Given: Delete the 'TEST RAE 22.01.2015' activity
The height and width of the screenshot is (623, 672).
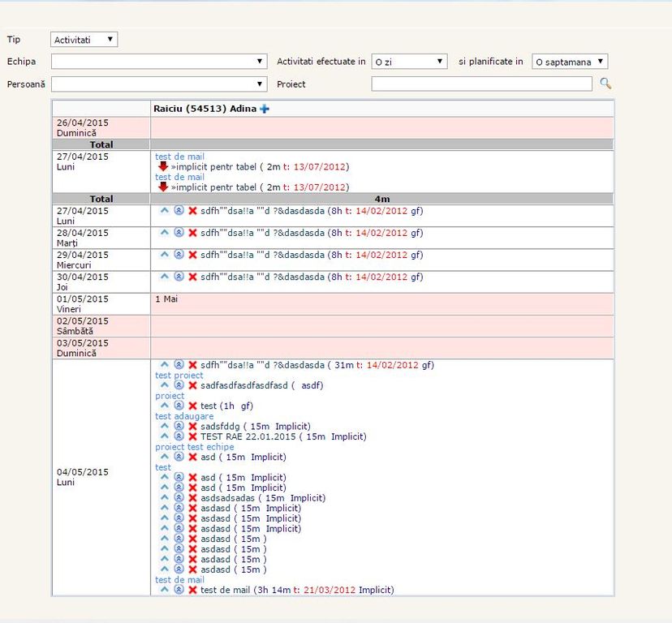Looking at the screenshot, I should (192, 436).
